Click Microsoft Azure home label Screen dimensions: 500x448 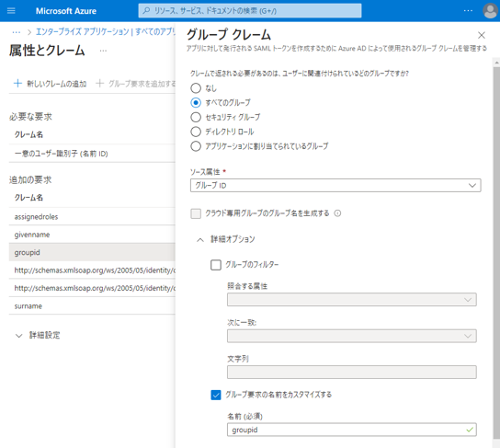tap(66, 11)
